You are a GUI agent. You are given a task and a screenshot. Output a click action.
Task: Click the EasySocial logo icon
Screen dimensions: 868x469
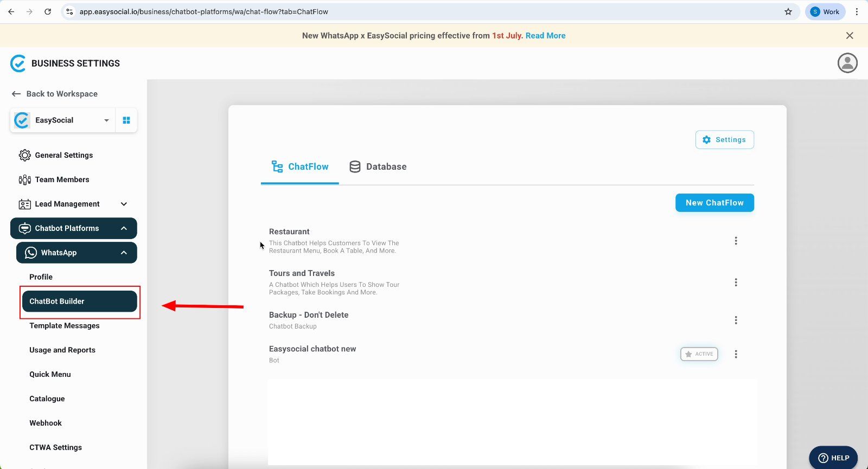click(18, 63)
